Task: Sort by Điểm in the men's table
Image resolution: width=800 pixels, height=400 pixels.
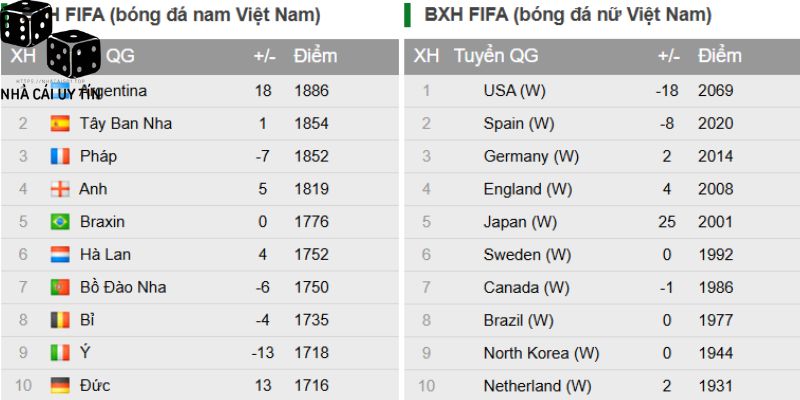Action: click(x=315, y=56)
